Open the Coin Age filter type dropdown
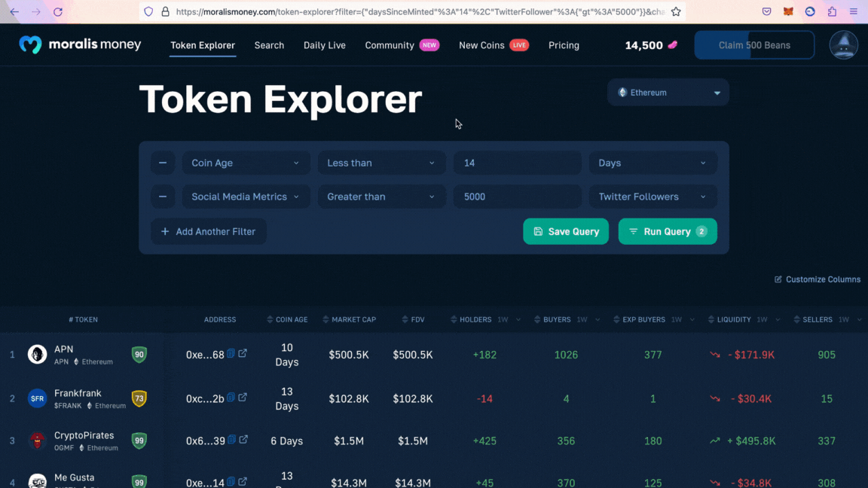Image resolution: width=868 pixels, height=488 pixels. click(245, 163)
